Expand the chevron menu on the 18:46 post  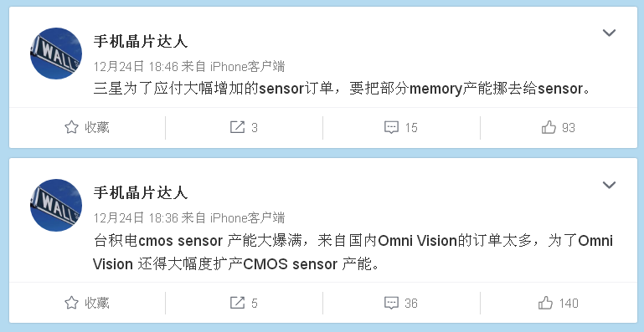(x=609, y=33)
